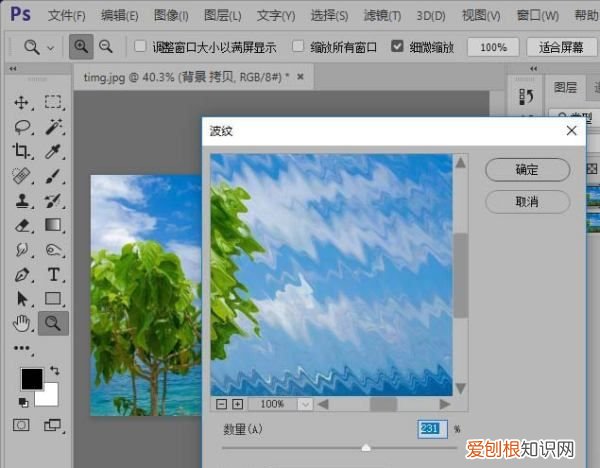Open the 3D(D) menu
Viewport: 600px width, 468px height.
pos(431,16)
